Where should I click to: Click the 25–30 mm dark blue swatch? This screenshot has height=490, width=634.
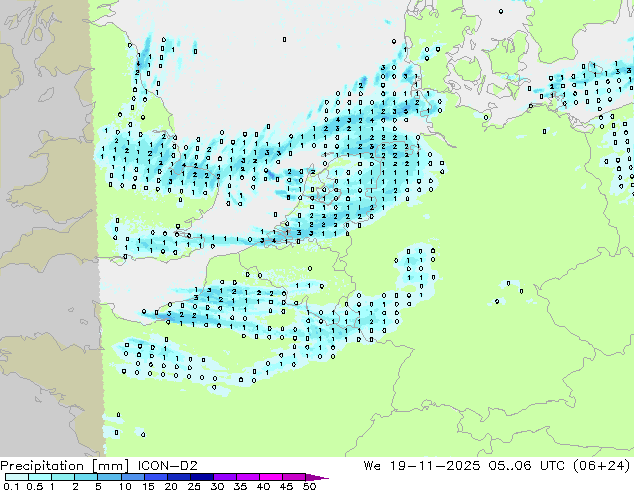pos(202,477)
